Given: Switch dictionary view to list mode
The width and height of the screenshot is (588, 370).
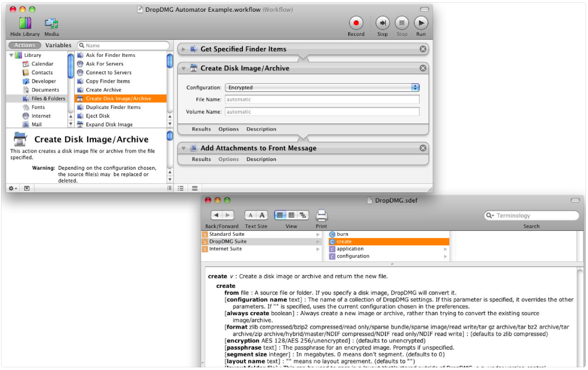Looking at the screenshot, I should pyautogui.click(x=279, y=215).
